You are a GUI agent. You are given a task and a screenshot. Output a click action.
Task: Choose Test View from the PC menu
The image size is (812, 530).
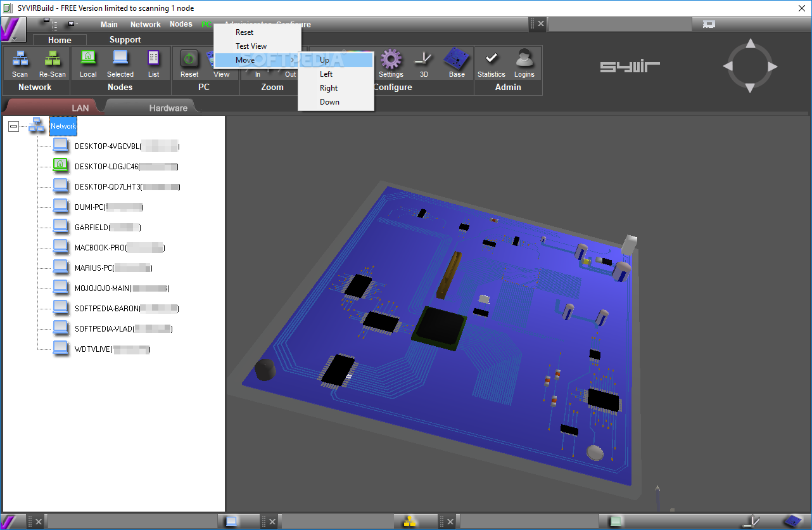click(x=251, y=46)
